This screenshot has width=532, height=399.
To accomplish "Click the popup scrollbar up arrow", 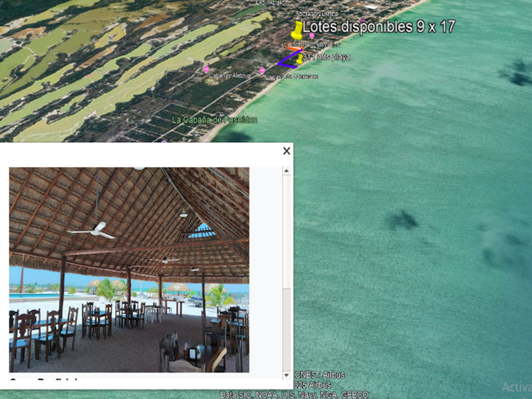I will pos(287,171).
